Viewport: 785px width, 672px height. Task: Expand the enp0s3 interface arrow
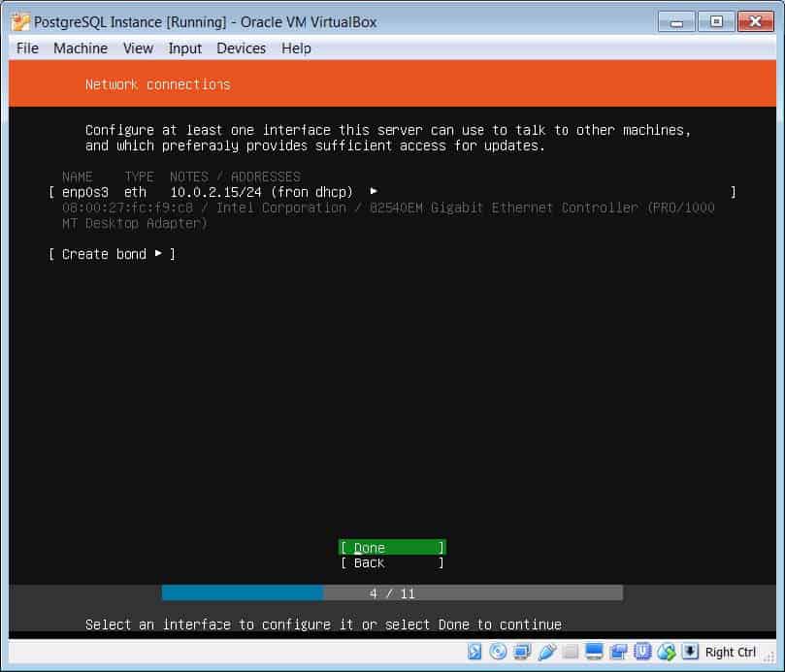(374, 191)
